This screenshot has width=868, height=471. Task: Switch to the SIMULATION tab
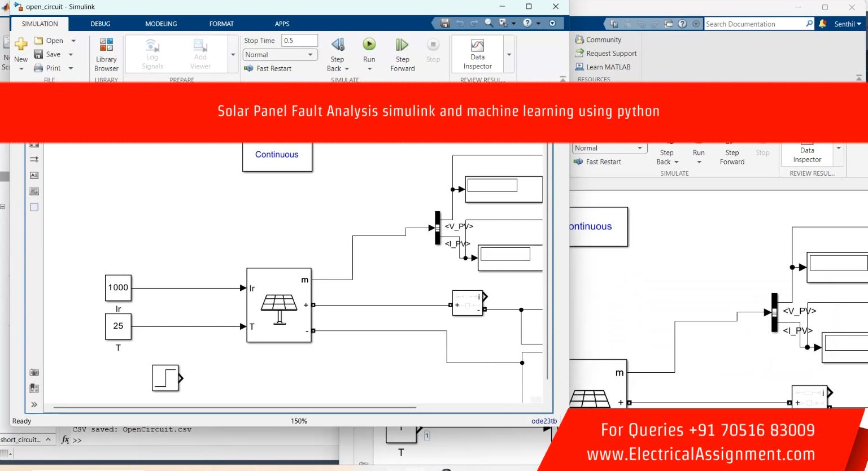tap(40, 24)
